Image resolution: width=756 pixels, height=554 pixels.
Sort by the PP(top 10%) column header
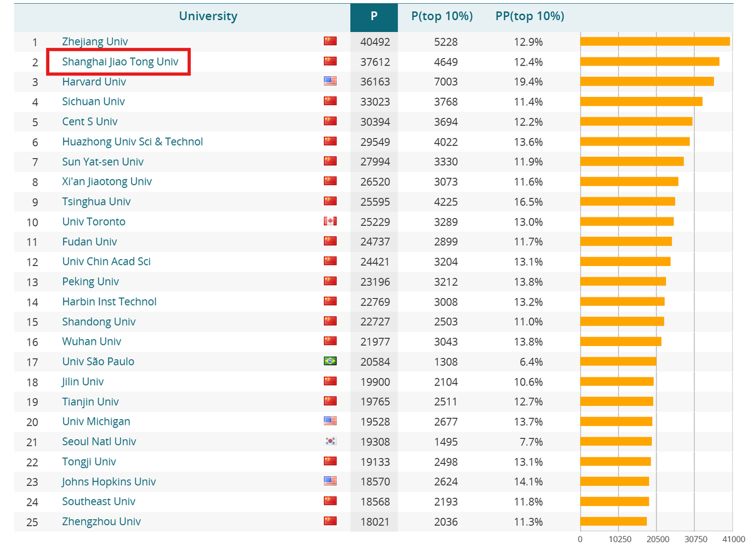[530, 16]
